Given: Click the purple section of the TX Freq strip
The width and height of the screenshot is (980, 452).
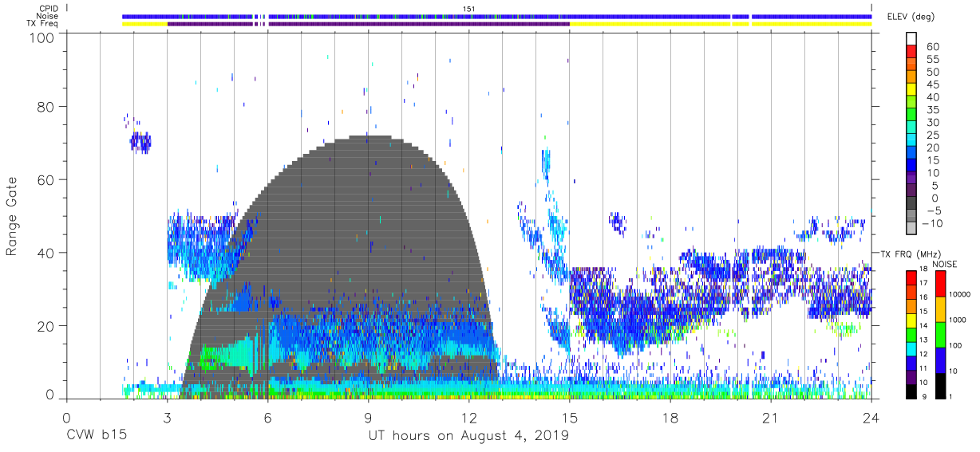Looking at the screenshot, I should [368, 23].
